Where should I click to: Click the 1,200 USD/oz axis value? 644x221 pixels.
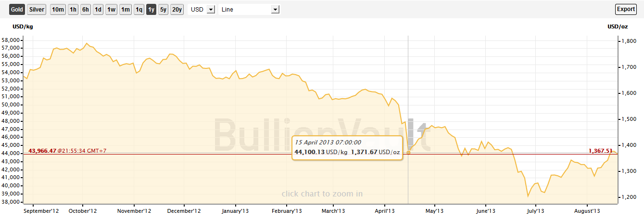pyautogui.click(x=628, y=197)
